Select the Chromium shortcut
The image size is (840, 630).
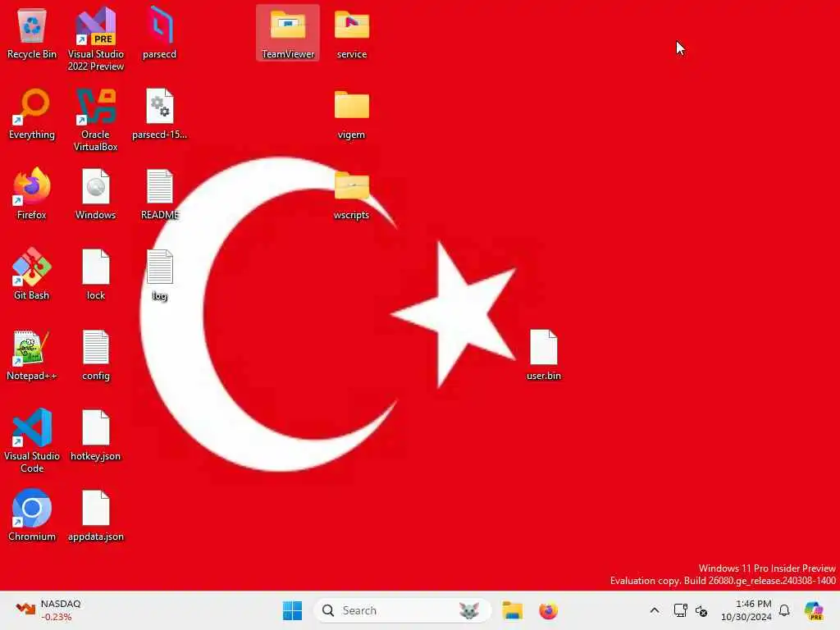click(x=32, y=515)
